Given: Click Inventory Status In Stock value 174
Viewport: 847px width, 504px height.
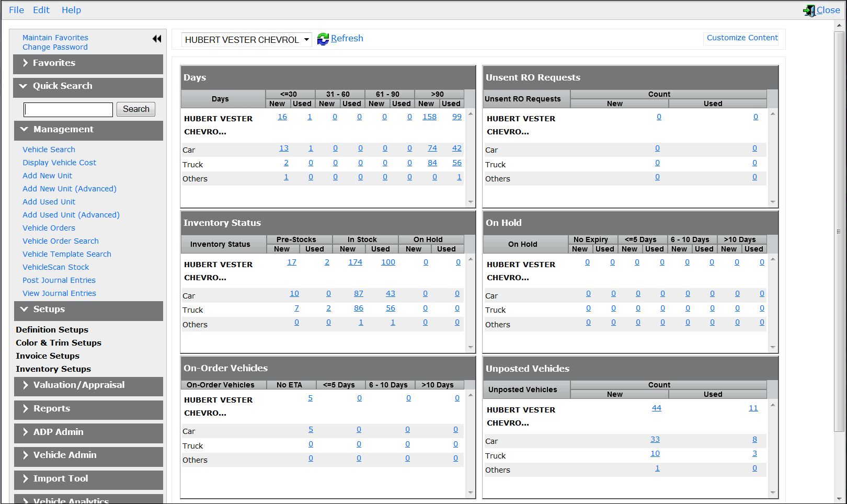Looking at the screenshot, I should click(x=355, y=262).
